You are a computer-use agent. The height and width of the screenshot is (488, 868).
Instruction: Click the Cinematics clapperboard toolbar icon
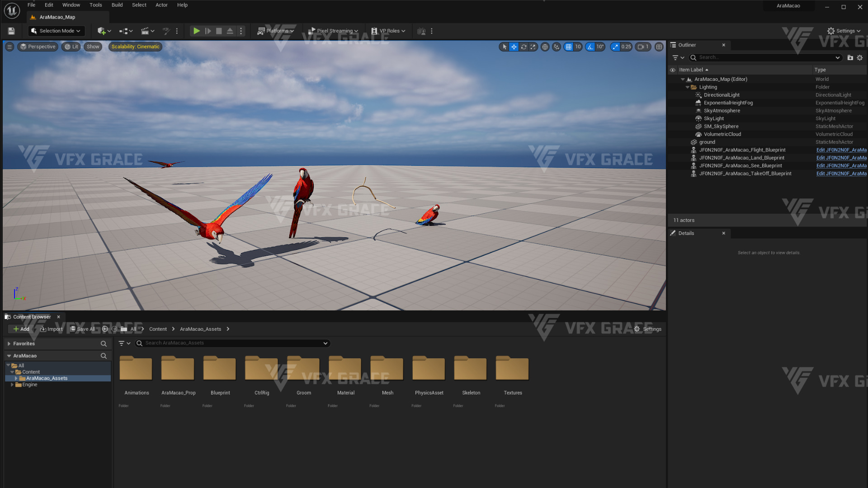pyautogui.click(x=145, y=31)
